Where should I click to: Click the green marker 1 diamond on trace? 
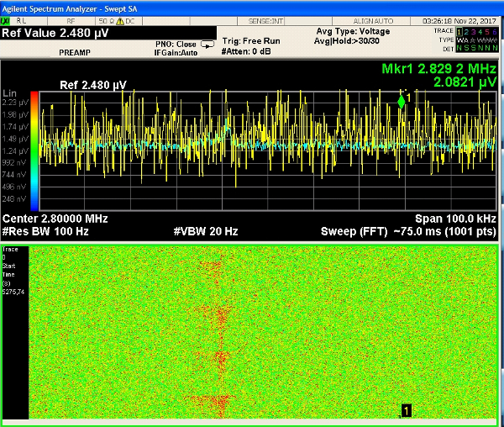point(402,101)
